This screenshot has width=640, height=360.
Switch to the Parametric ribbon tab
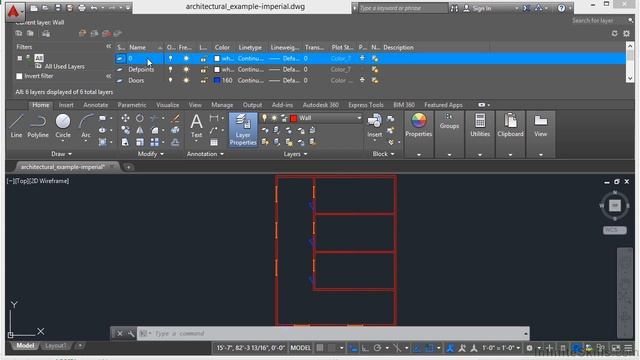pyautogui.click(x=132, y=105)
